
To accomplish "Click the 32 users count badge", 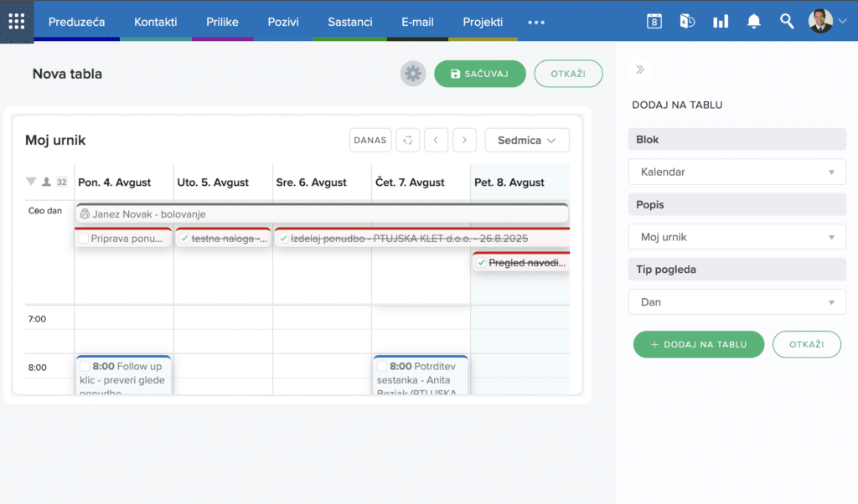I will coord(62,182).
